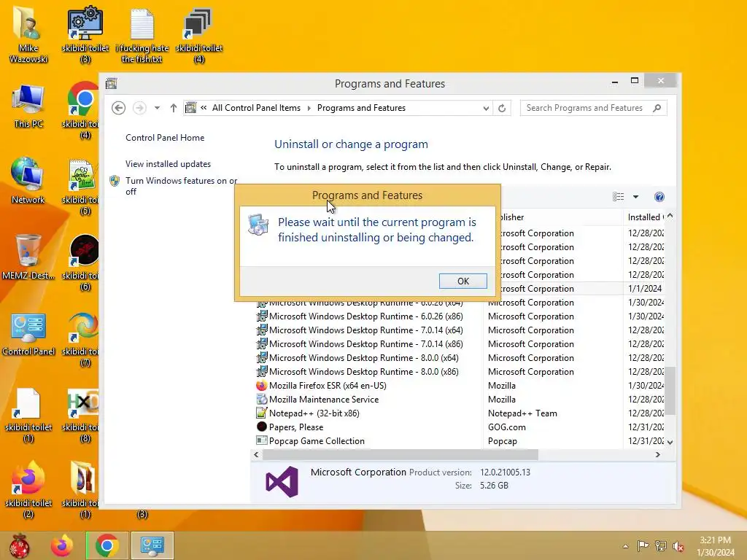Select Microsoft Windows Desktop Runtime 6.0.26 (x86)
The width and height of the screenshot is (747, 560).
366,316
